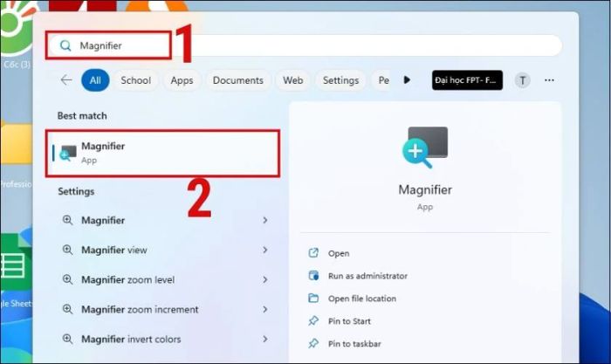
Task: Click the Magnifier title in preview pane
Action: point(425,189)
